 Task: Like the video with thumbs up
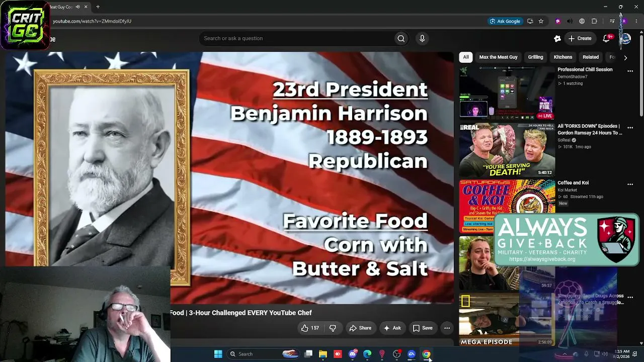[310, 328]
